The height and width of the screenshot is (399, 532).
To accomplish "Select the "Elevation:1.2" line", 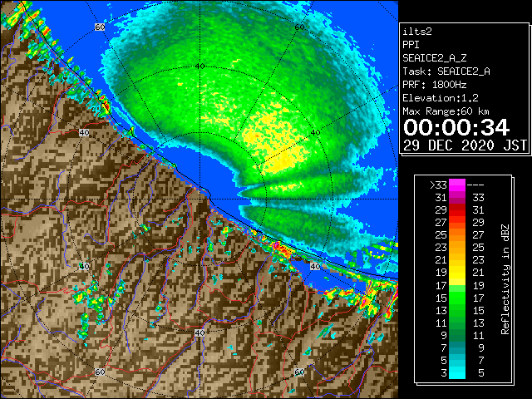I will [x=441, y=98].
